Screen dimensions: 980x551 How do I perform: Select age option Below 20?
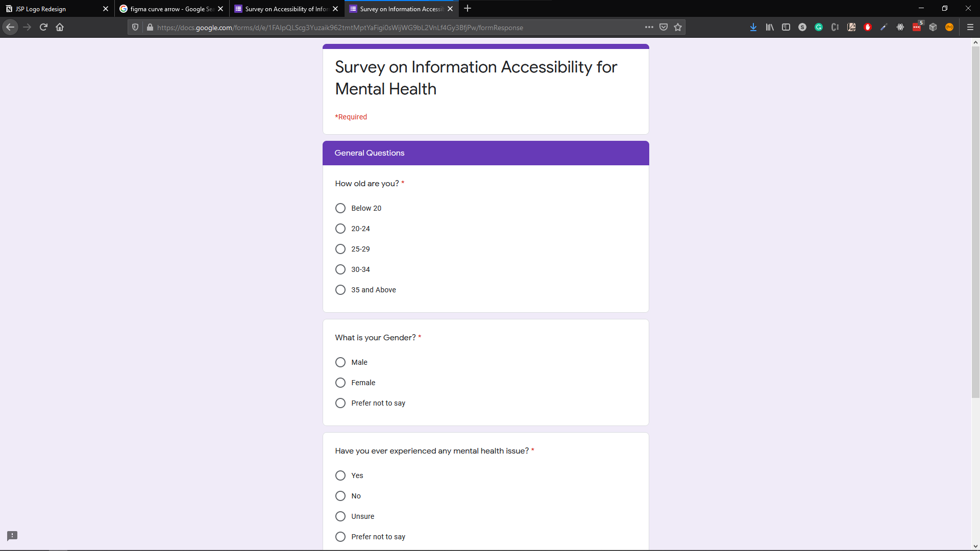(340, 208)
